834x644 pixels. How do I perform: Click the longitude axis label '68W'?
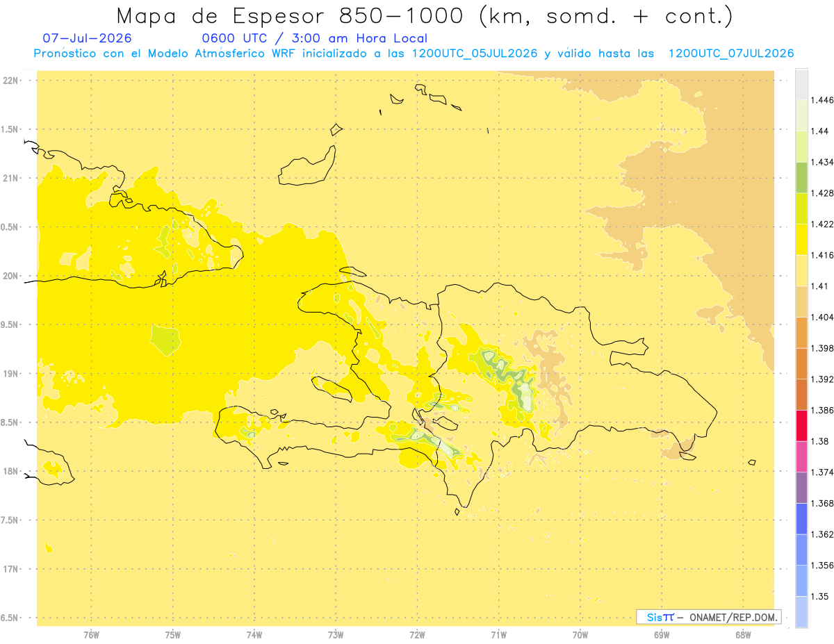pyautogui.click(x=743, y=635)
